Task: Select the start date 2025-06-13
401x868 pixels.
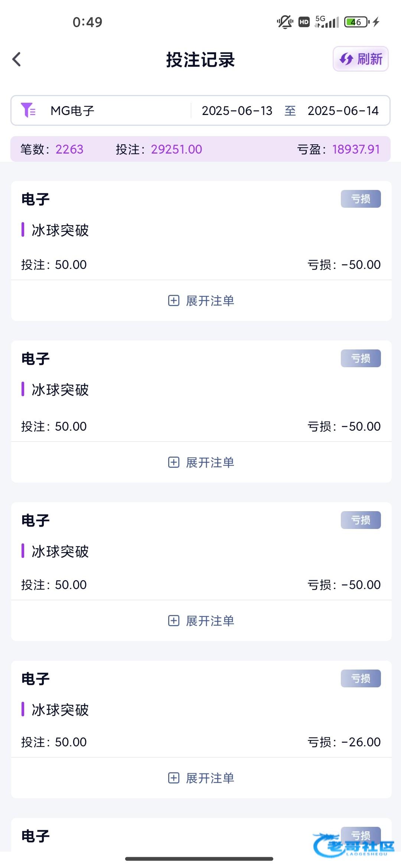Action: [x=237, y=111]
